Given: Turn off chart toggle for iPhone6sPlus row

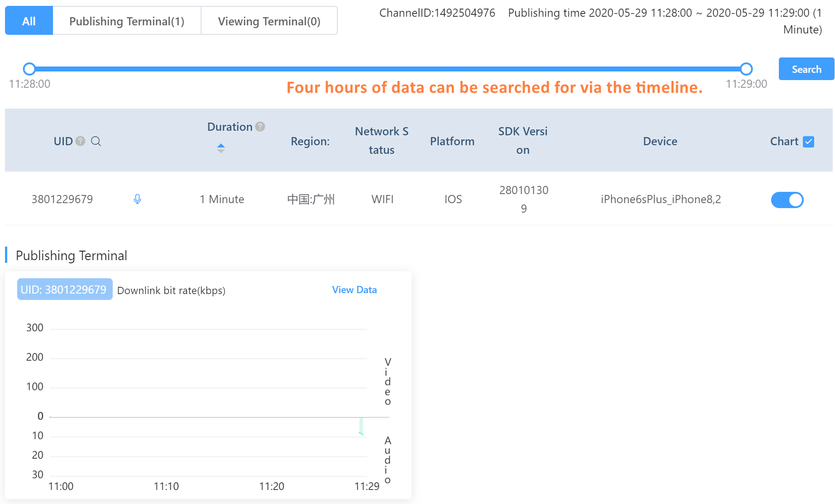Looking at the screenshot, I should point(787,200).
